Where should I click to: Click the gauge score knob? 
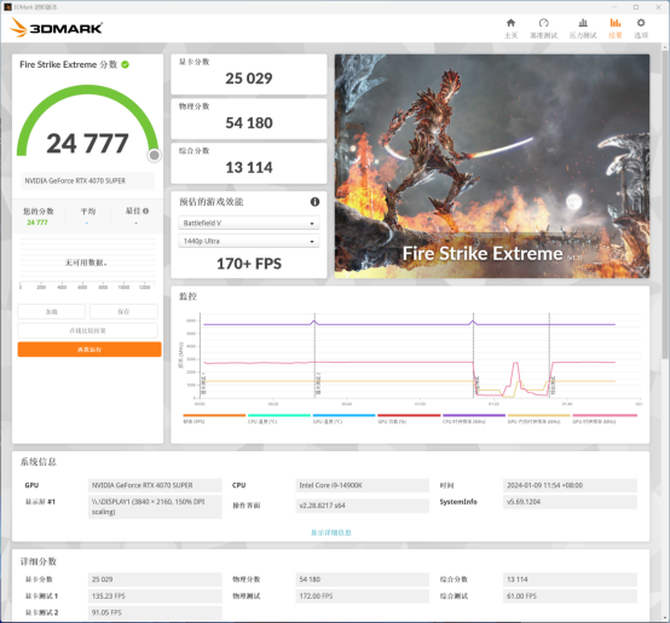tap(154, 156)
